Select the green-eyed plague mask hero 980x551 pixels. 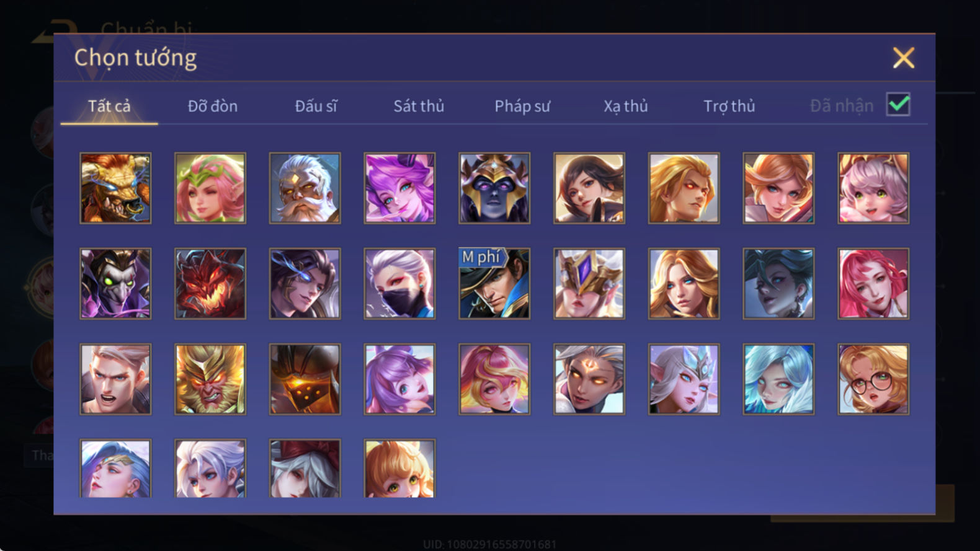click(115, 283)
